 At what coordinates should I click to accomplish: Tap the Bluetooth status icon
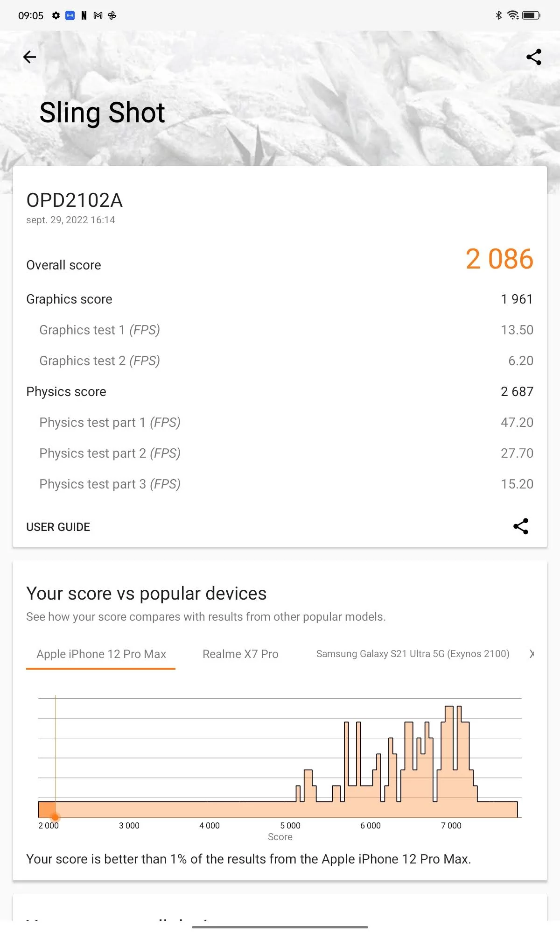(498, 15)
